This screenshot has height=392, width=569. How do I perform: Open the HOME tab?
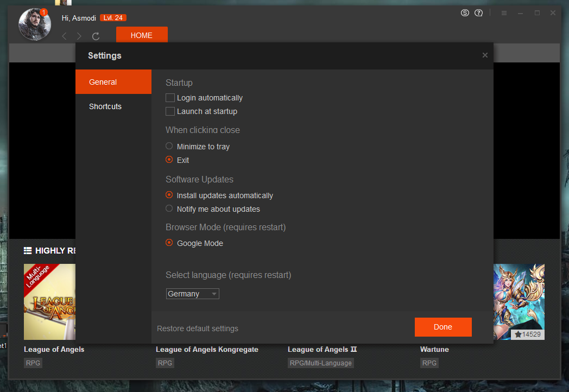(x=142, y=35)
